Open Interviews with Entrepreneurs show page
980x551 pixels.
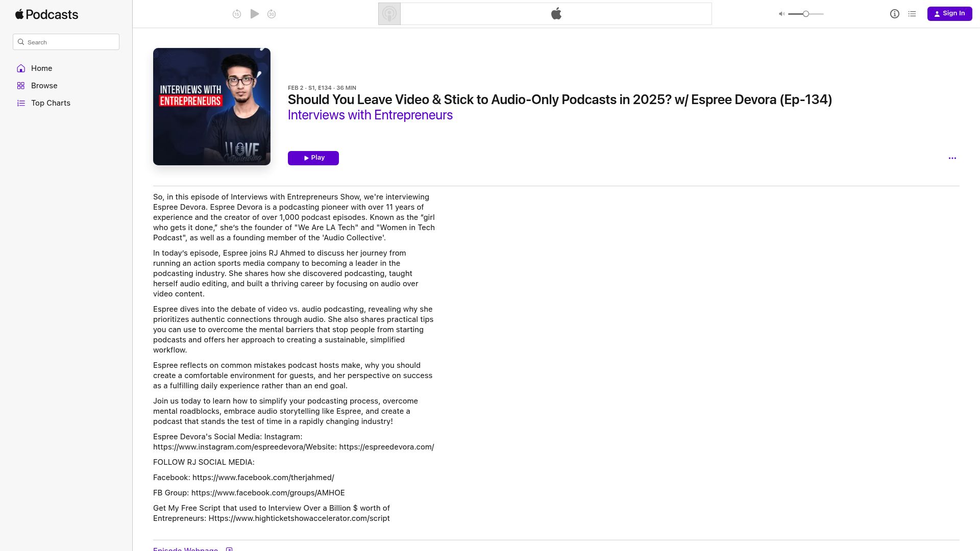click(x=370, y=115)
